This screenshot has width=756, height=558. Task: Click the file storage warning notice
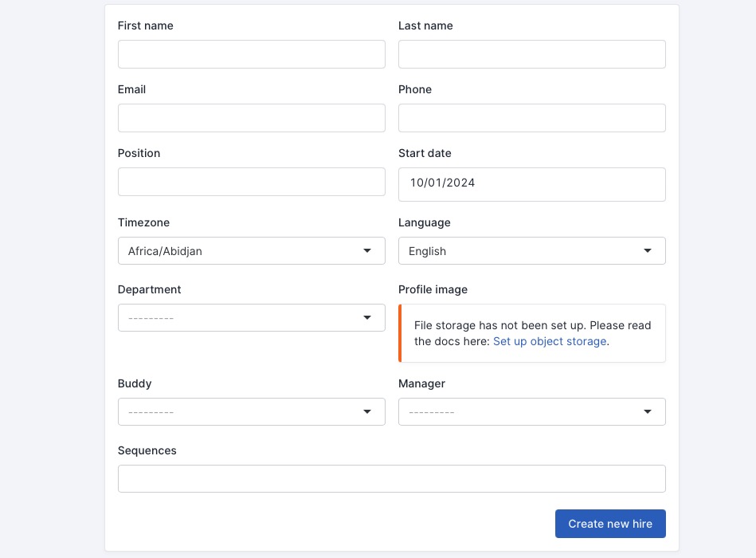coord(531,333)
